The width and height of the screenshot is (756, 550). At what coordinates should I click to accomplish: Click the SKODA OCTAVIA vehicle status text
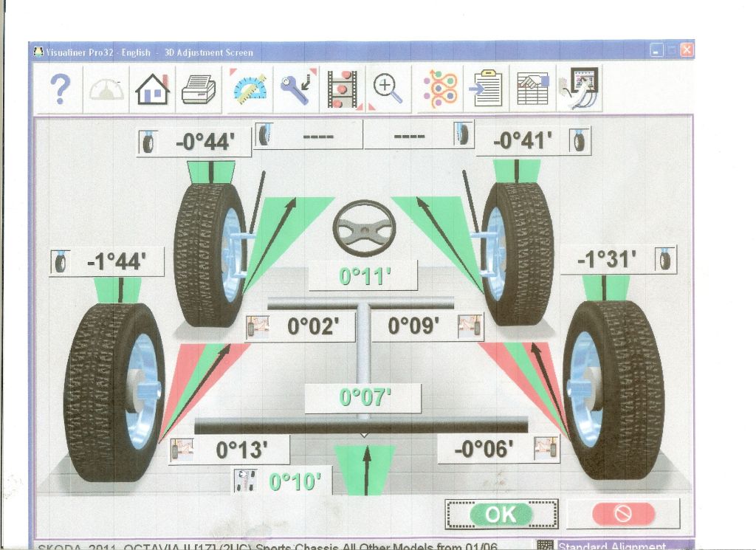click(267, 546)
